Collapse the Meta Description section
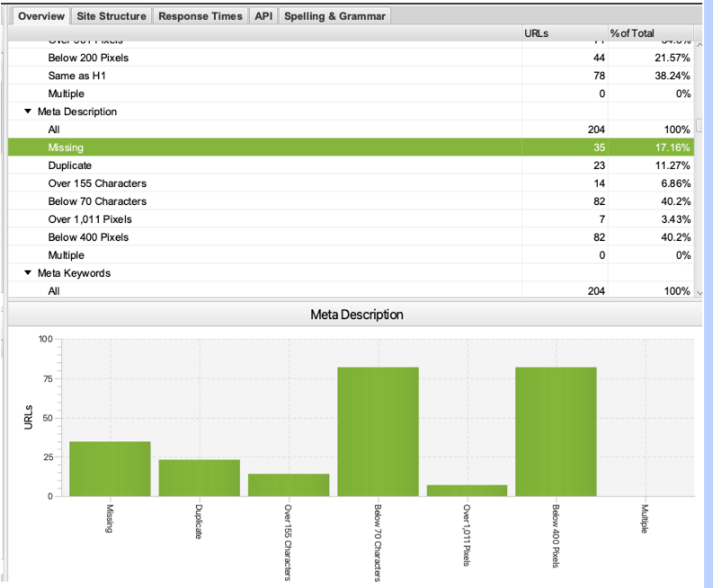714x588 pixels. pos(28,111)
